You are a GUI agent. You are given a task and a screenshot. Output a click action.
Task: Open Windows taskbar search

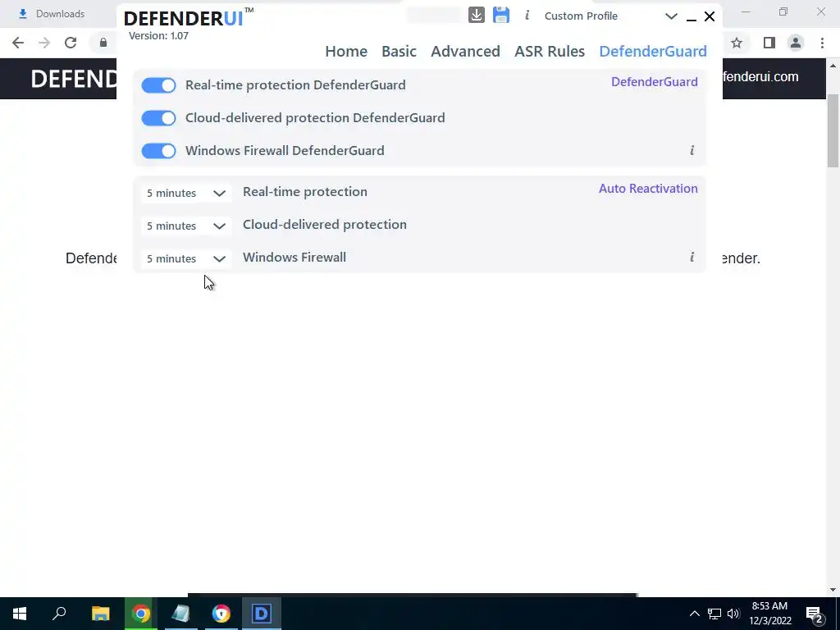pyautogui.click(x=59, y=614)
